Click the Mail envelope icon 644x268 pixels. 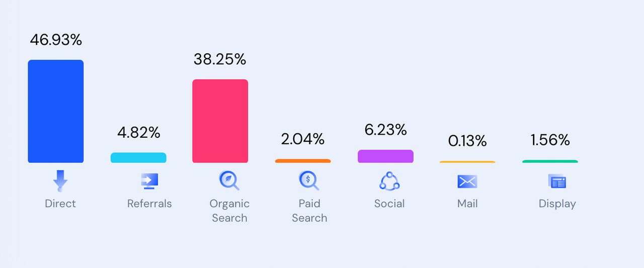point(467,181)
